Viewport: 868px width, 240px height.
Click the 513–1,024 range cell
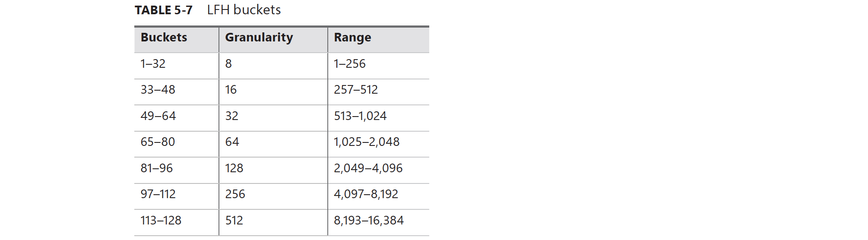pyautogui.click(x=360, y=116)
